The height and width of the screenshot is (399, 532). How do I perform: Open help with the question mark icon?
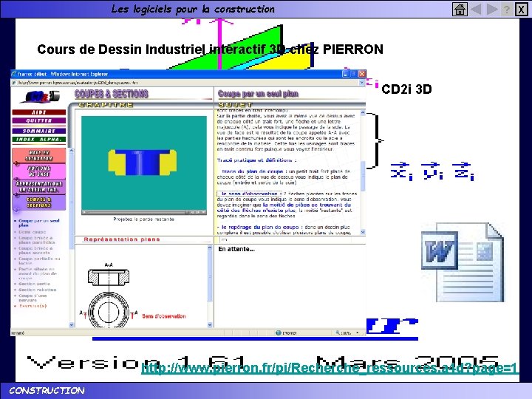(x=506, y=9)
